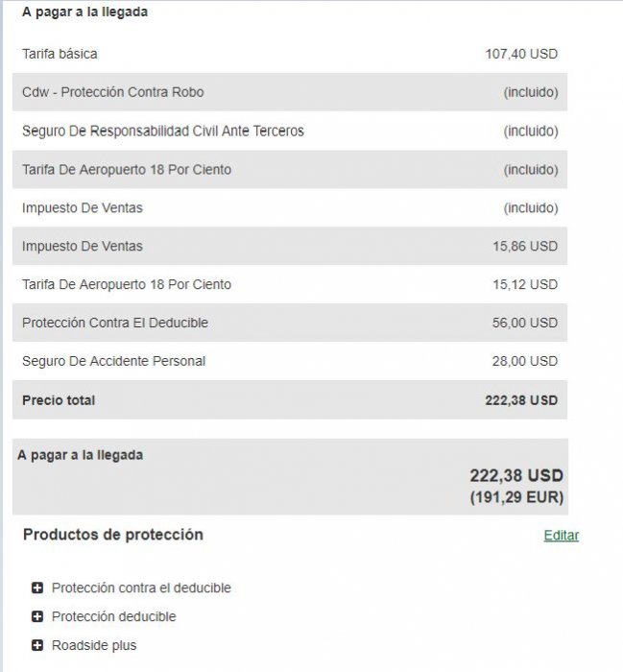The width and height of the screenshot is (623, 672).
Task: Expand the Protección deducible plus icon
Action: 37,616
